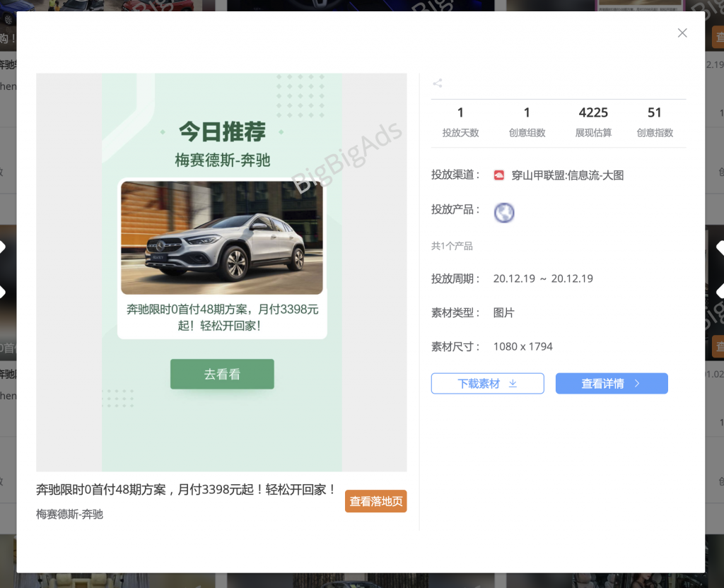Click ad title below image 奔驰限时0首付48期方案
The height and width of the screenshot is (588, 724).
point(186,489)
